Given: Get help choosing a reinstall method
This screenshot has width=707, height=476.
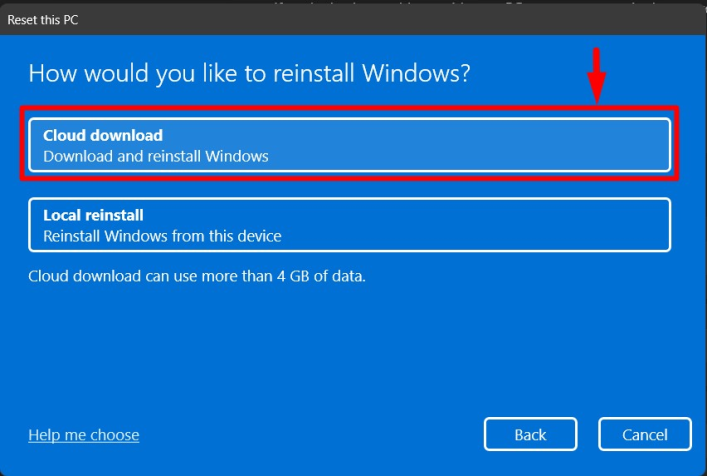Looking at the screenshot, I should [x=84, y=435].
